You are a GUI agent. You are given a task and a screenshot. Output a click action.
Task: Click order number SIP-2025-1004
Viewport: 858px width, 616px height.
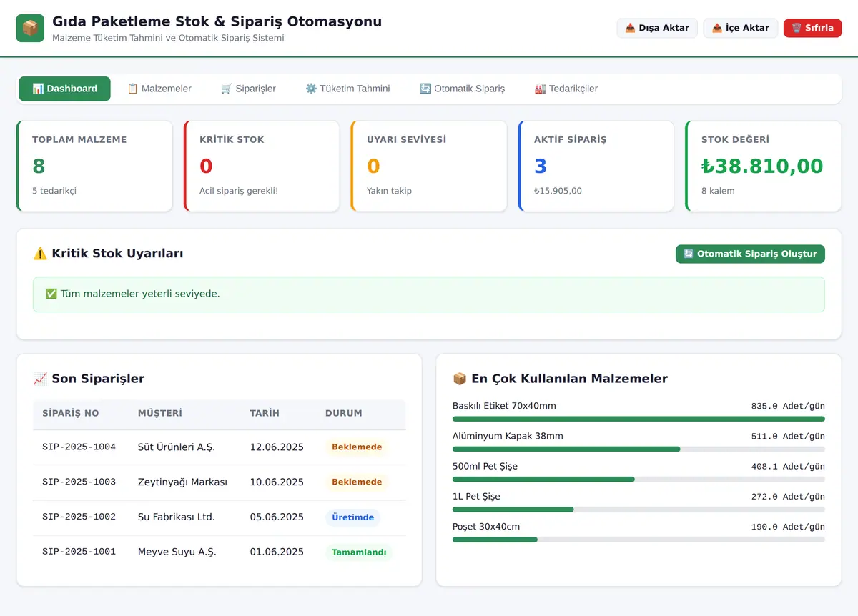click(x=79, y=447)
